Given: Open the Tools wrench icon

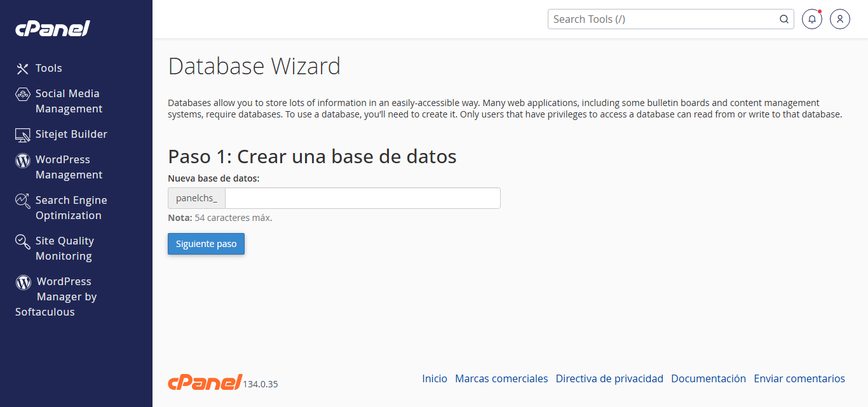Looking at the screenshot, I should [x=23, y=69].
